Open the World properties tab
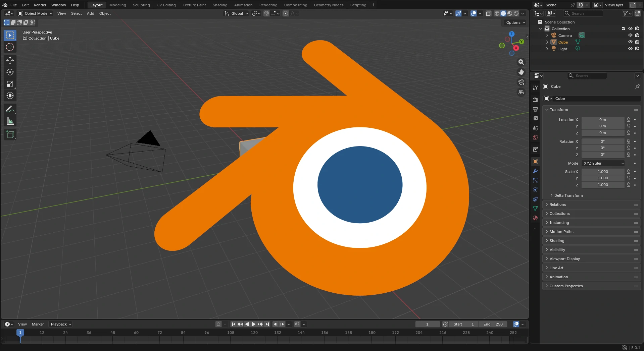Image resolution: width=644 pixels, height=351 pixels. click(x=535, y=137)
